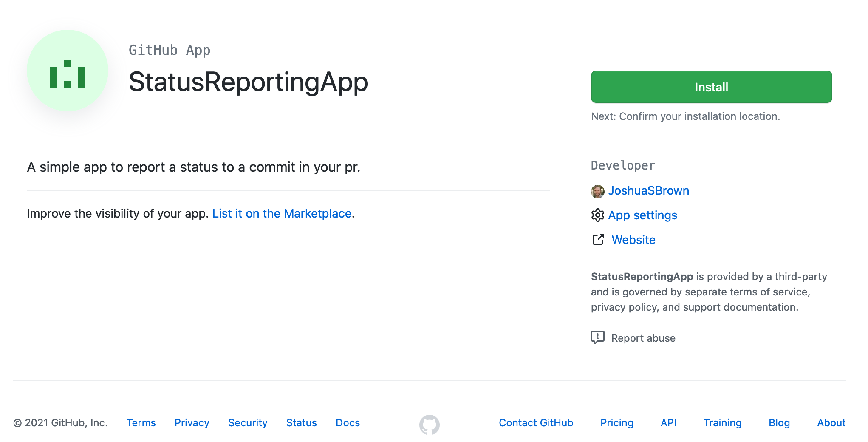The image size is (868, 442).
Task: Open the Terms footer link
Action: tap(141, 423)
